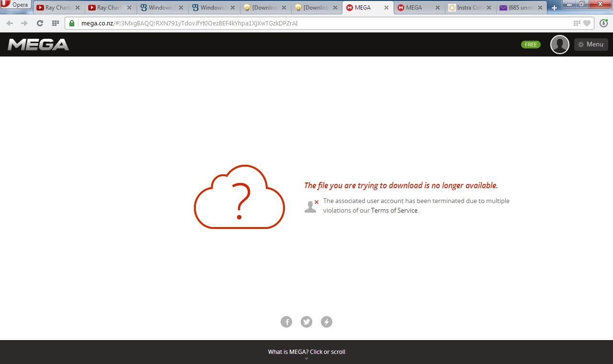Minimize the Opera browser window
Image resolution: width=613 pixels, height=364 pixels.
[x=569, y=4]
